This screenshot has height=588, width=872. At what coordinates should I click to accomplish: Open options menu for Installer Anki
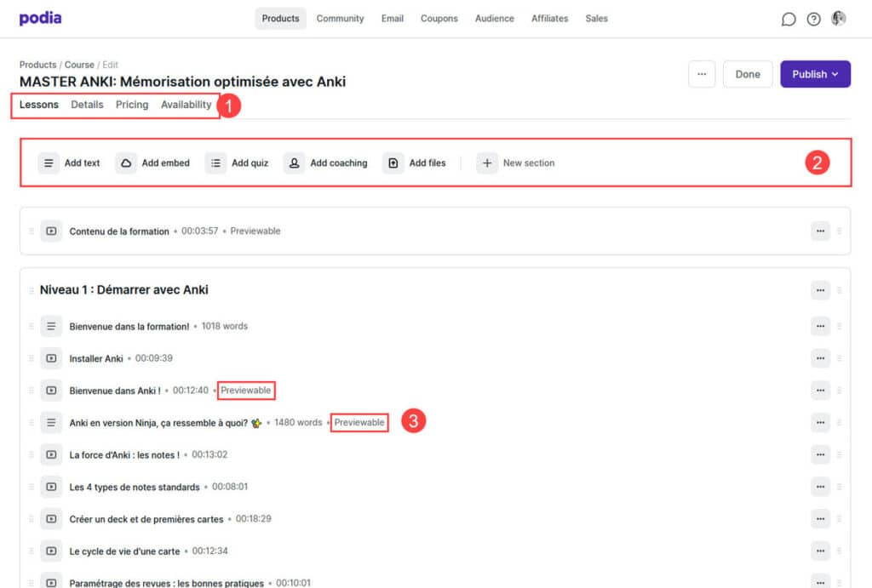[820, 358]
